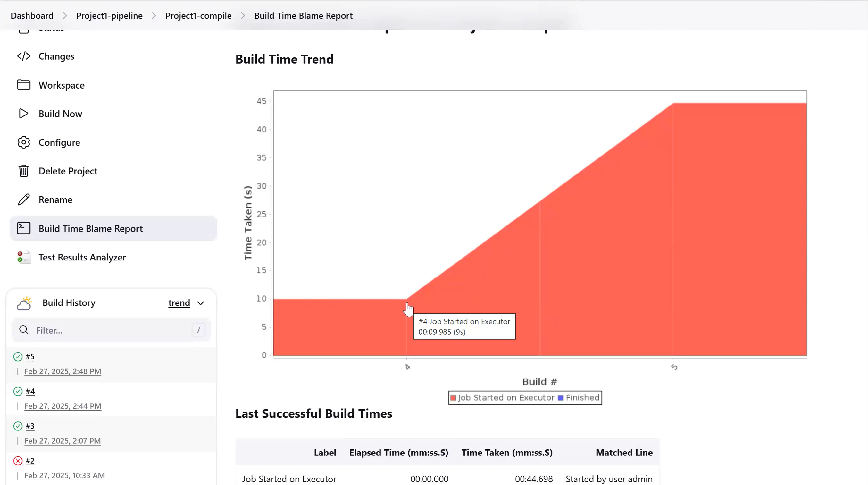The image size is (868, 485).
Task: Click blue Finished legend swatch
Action: (x=561, y=398)
